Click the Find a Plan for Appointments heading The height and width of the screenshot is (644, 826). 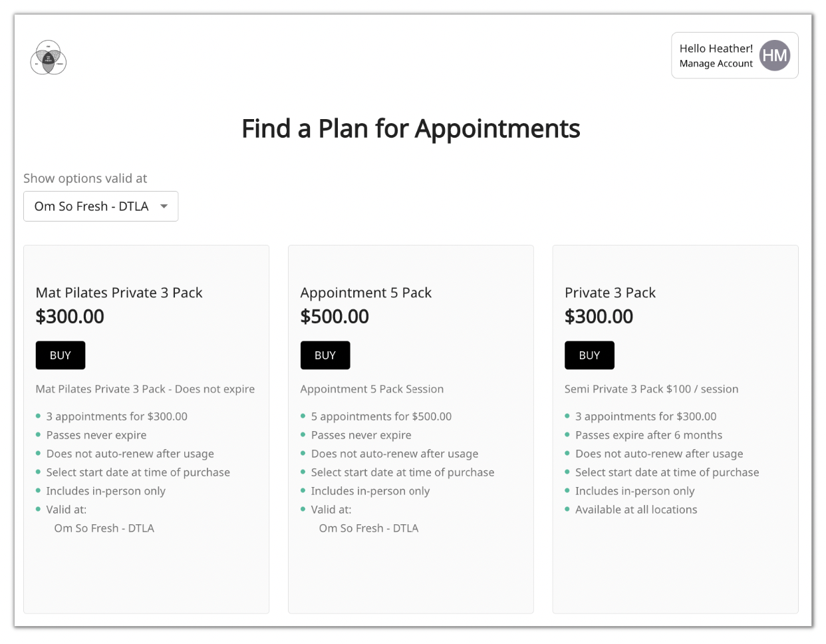[x=411, y=128]
